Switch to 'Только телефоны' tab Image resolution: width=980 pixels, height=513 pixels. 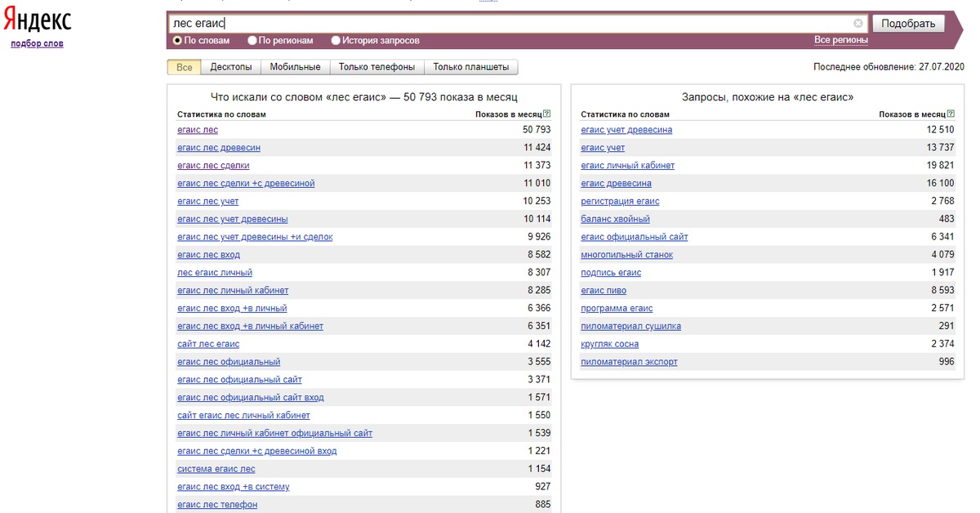tap(376, 67)
